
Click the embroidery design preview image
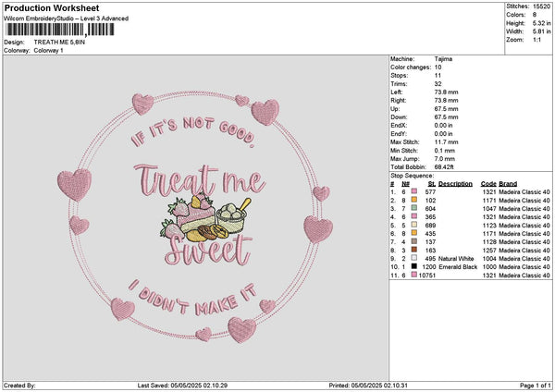(196, 218)
